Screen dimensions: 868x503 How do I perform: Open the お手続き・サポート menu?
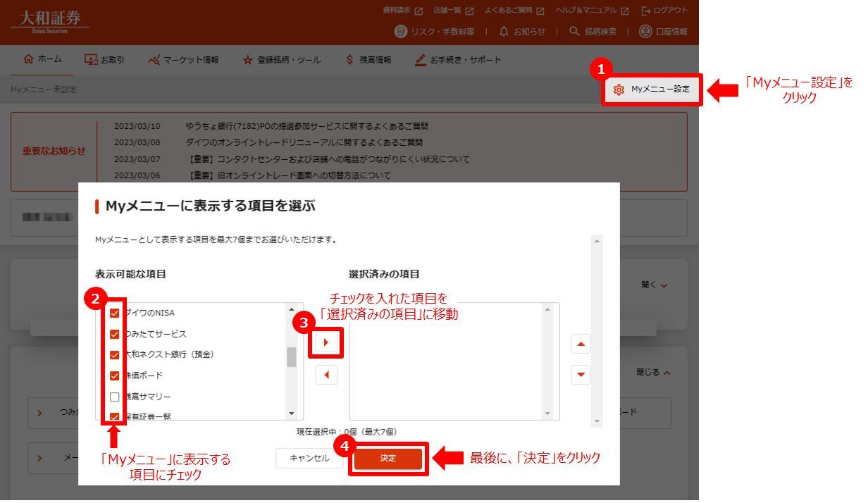point(458,60)
